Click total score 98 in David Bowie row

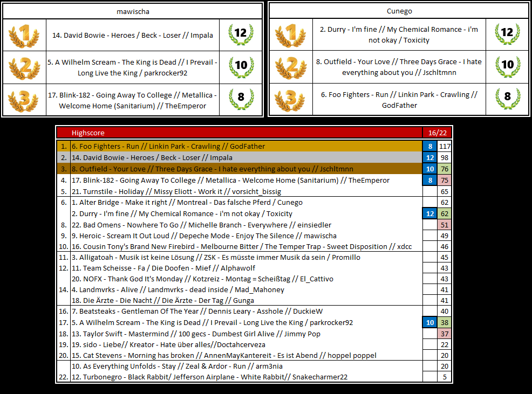[x=445, y=158]
